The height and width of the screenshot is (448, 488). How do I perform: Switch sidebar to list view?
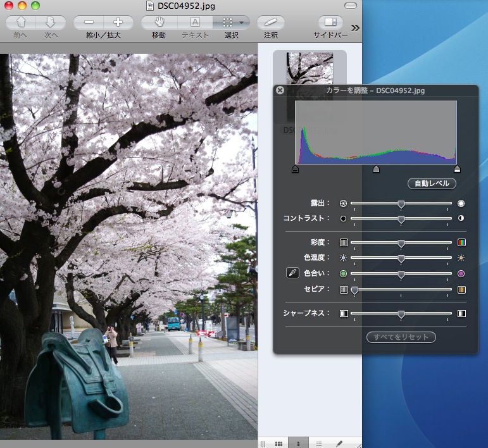click(x=319, y=444)
